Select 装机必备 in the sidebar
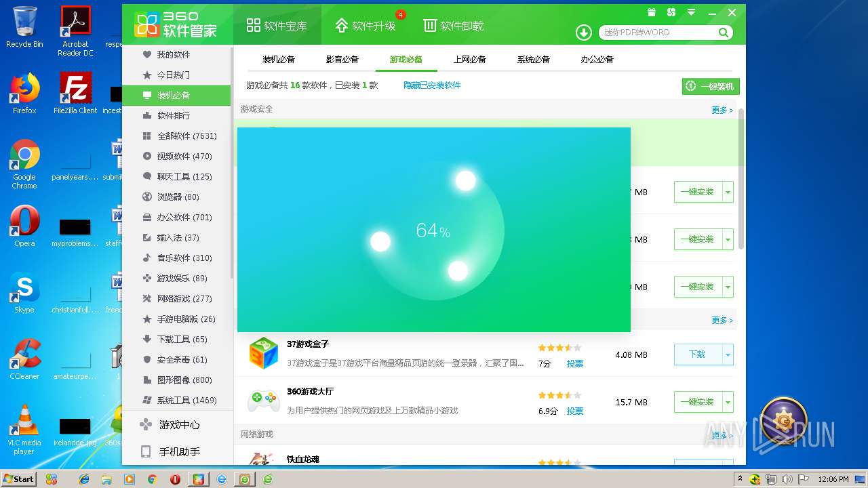The width and height of the screenshot is (868, 488). 176,95
